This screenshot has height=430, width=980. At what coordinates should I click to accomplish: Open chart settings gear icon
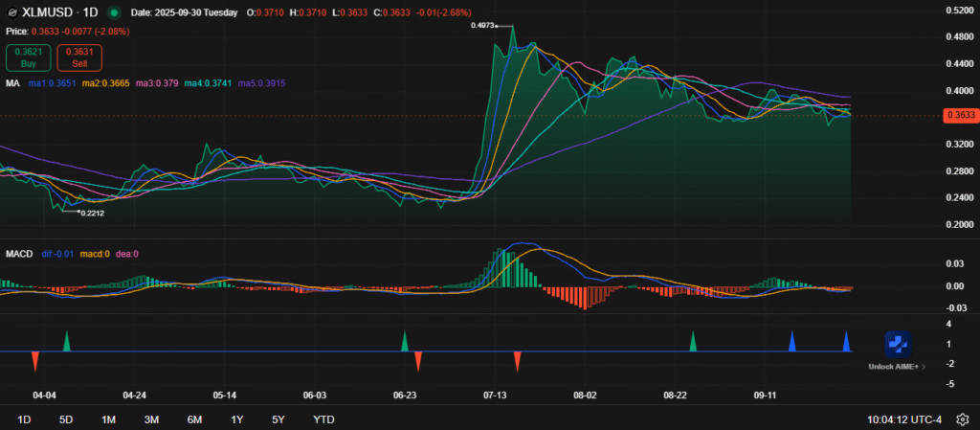962,419
